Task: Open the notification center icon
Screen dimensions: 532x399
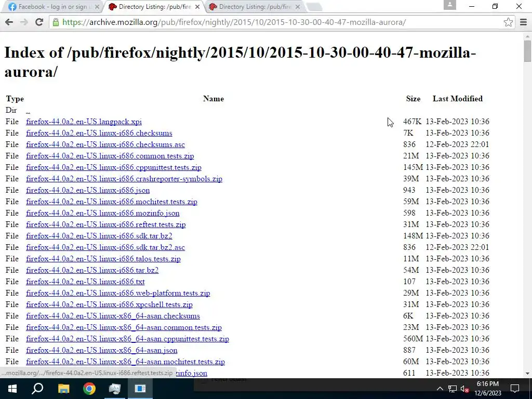Action: pyautogui.click(x=515, y=389)
